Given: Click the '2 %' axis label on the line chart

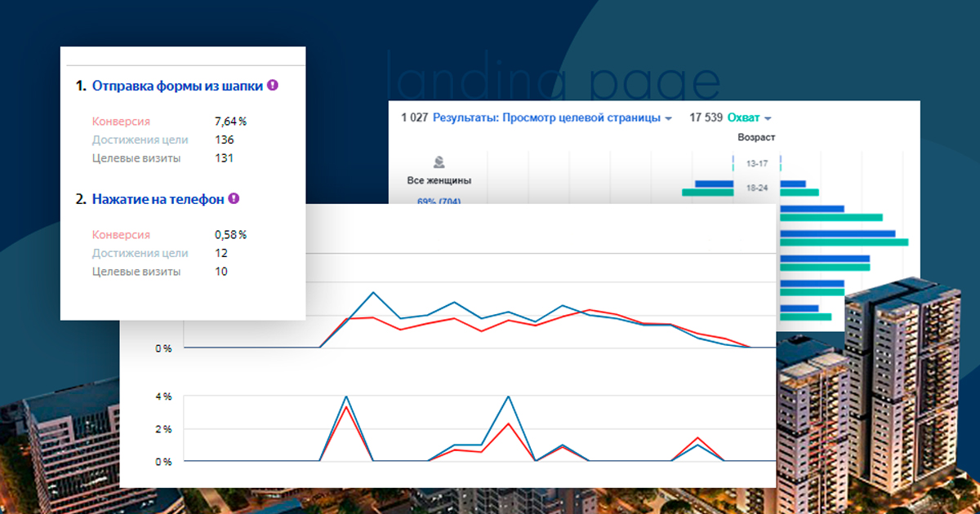Looking at the screenshot, I should [163, 429].
